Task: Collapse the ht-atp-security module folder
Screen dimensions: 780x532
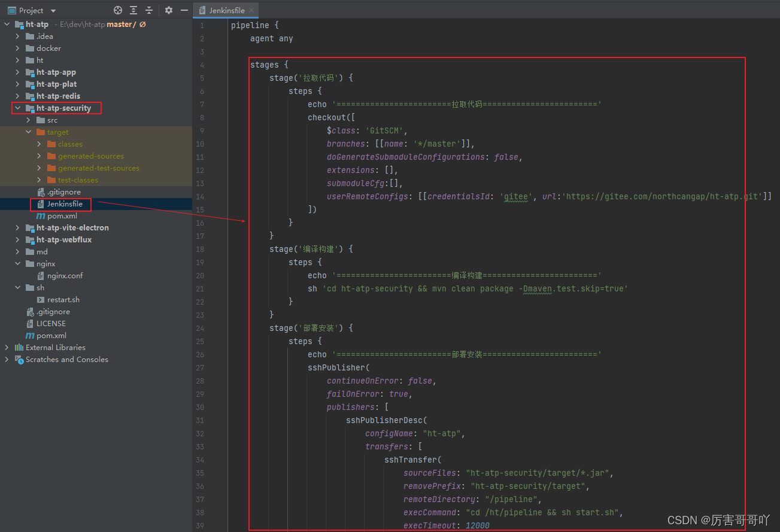Action: (17, 108)
